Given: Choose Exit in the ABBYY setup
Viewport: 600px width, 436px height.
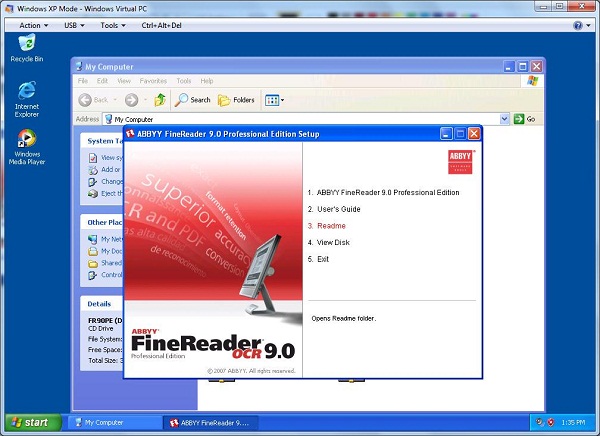Looking at the screenshot, I should [318, 259].
